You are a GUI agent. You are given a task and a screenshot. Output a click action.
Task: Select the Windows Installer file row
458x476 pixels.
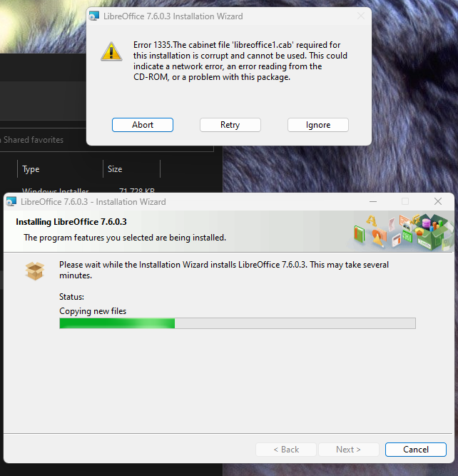click(88, 191)
